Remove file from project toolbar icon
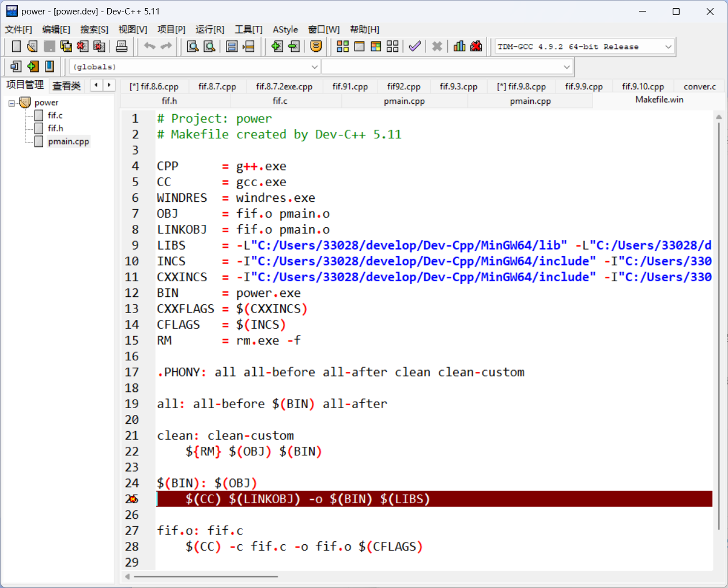Image resolution: width=728 pixels, height=588 pixels. (294, 46)
